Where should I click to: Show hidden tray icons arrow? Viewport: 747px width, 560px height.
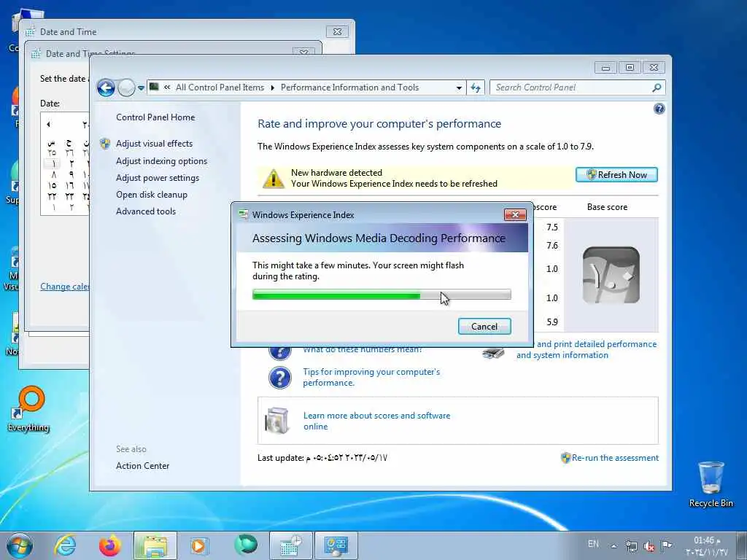614,546
